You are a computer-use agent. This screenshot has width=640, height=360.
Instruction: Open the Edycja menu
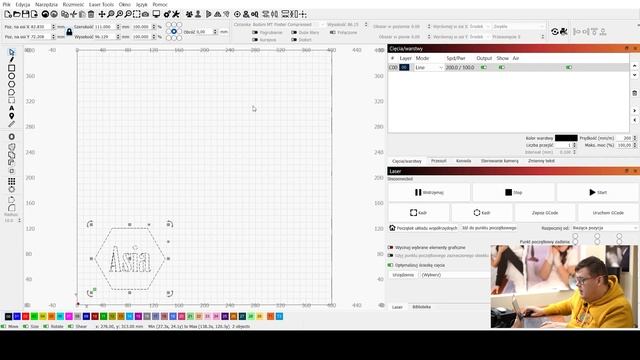pyautogui.click(x=23, y=4)
